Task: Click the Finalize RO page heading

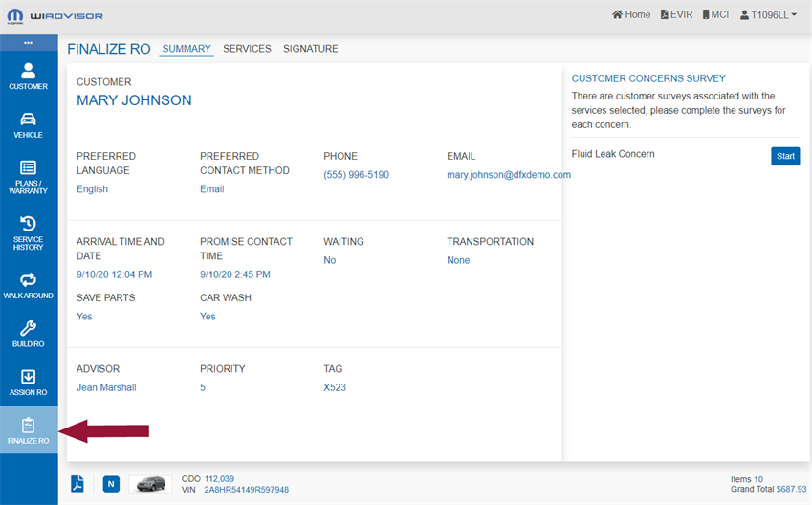Action: [x=109, y=49]
